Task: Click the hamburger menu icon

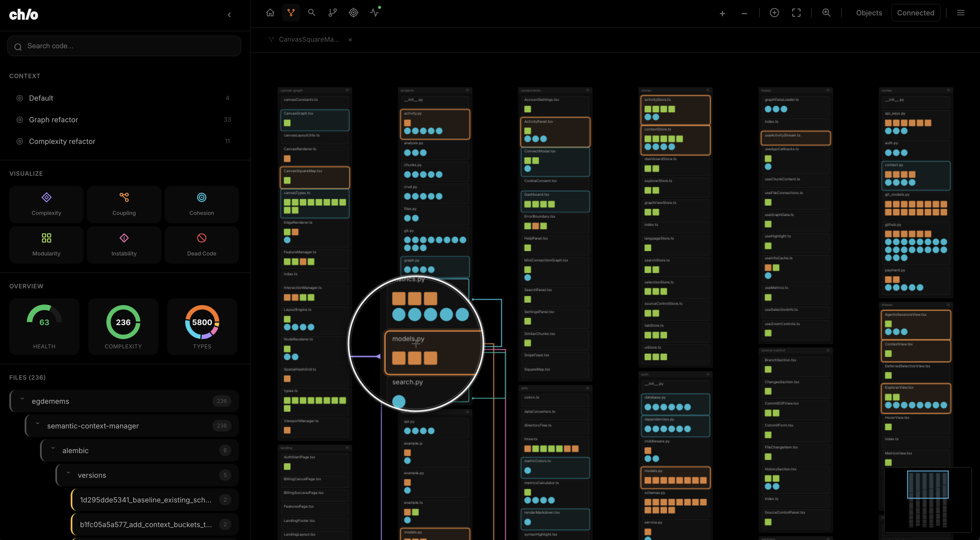Action: tap(961, 13)
